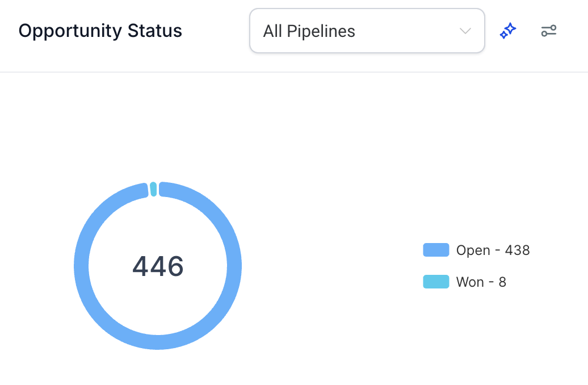Toggle the blue Open legend swatch
The width and height of the screenshot is (588, 385).
click(x=436, y=250)
